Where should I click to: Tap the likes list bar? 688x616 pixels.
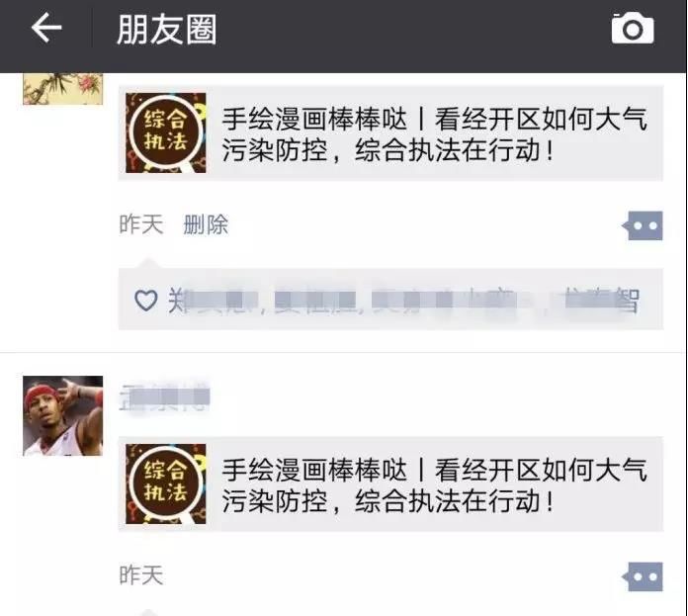(390, 299)
